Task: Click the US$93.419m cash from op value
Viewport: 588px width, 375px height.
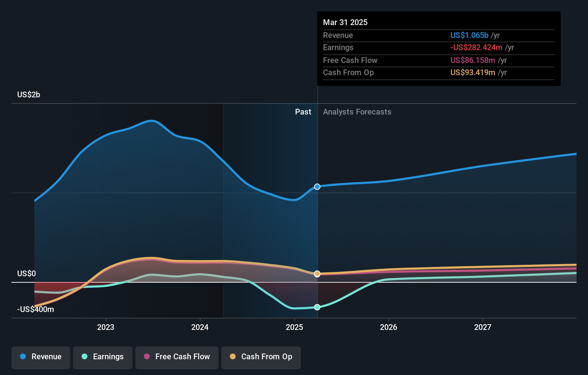Action: 473,72
